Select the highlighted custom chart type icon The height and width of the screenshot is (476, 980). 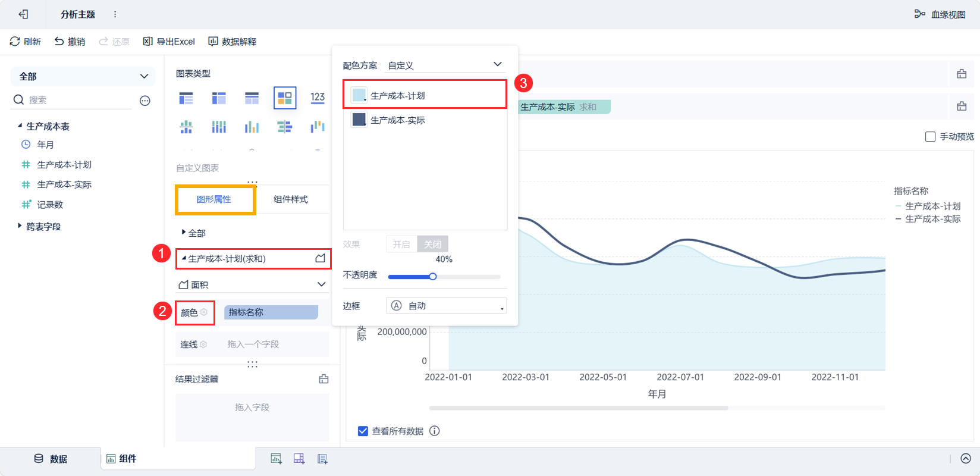(285, 98)
